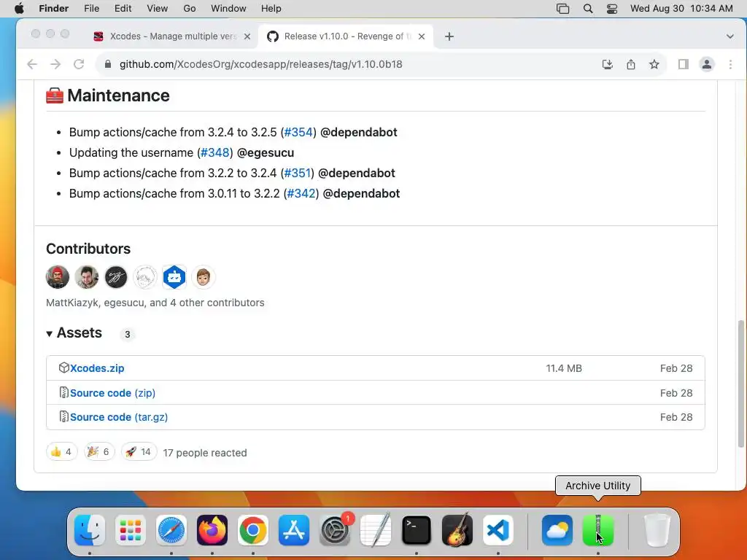Download Xcodes.zip
The image size is (747, 560).
coord(97,368)
